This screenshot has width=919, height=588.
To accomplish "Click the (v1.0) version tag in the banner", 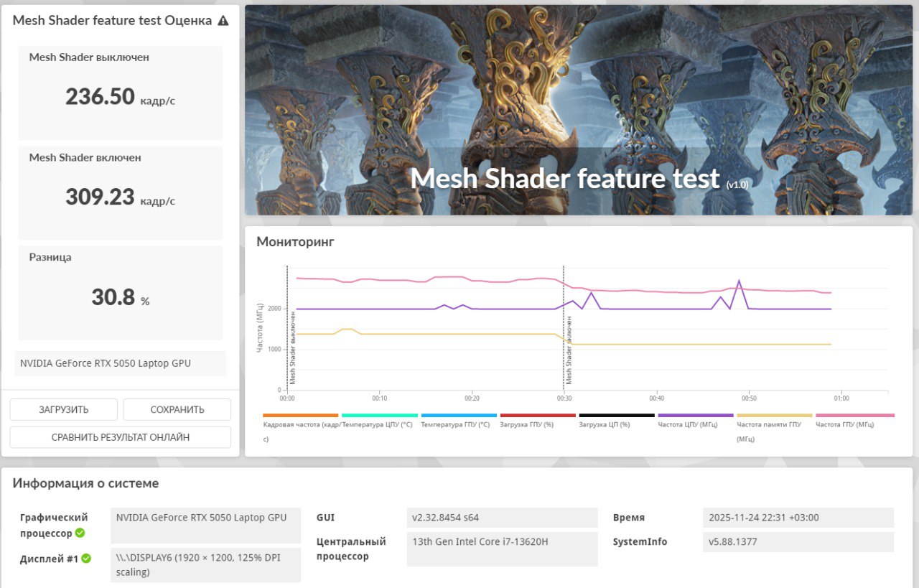I will click(x=737, y=185).
